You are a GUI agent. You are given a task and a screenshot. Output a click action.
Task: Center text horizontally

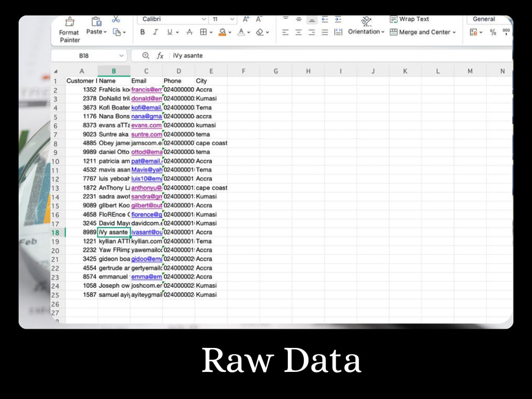click(x=298, y=32)
